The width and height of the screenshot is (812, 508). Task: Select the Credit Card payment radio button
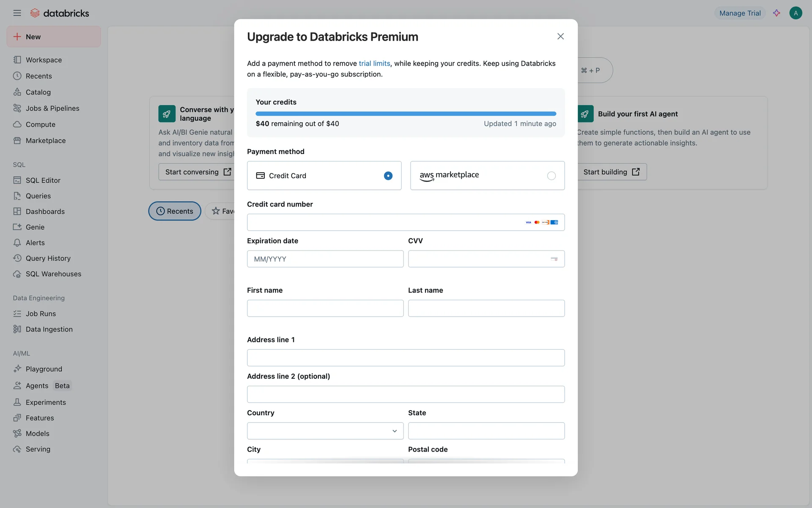[x=388, y=176]
